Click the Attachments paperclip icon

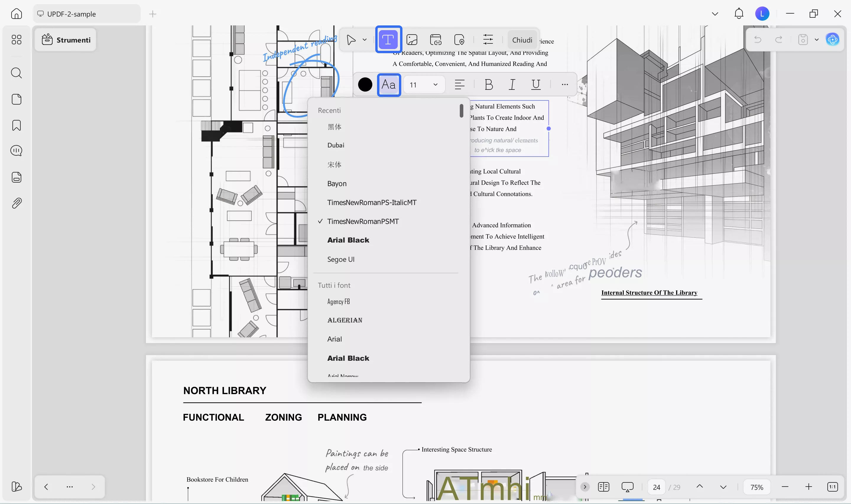click(x=16, y=203)
